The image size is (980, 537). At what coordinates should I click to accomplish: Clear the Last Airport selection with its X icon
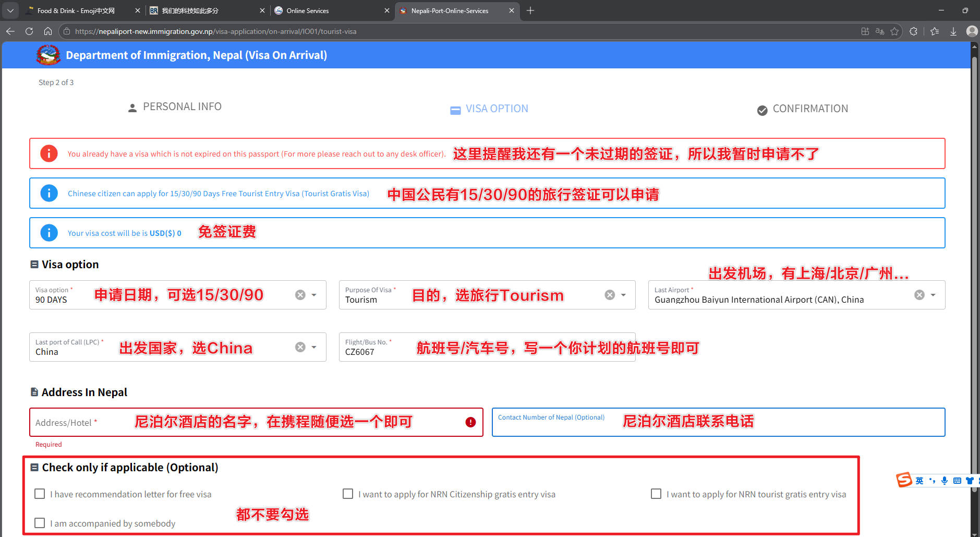(919, 294)
